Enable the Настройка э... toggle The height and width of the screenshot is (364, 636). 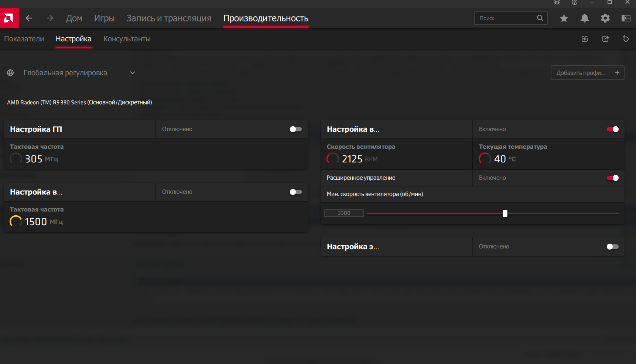(x=612, y=247)
